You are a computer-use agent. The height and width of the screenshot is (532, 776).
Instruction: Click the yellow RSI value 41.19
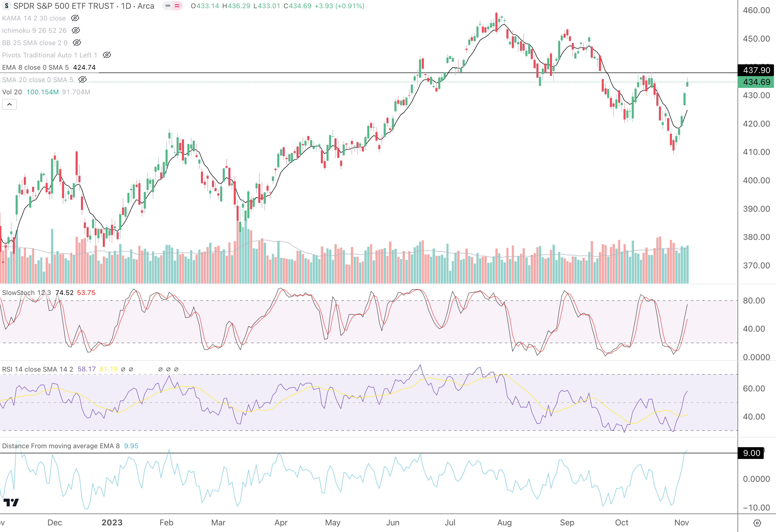point(108,369)
